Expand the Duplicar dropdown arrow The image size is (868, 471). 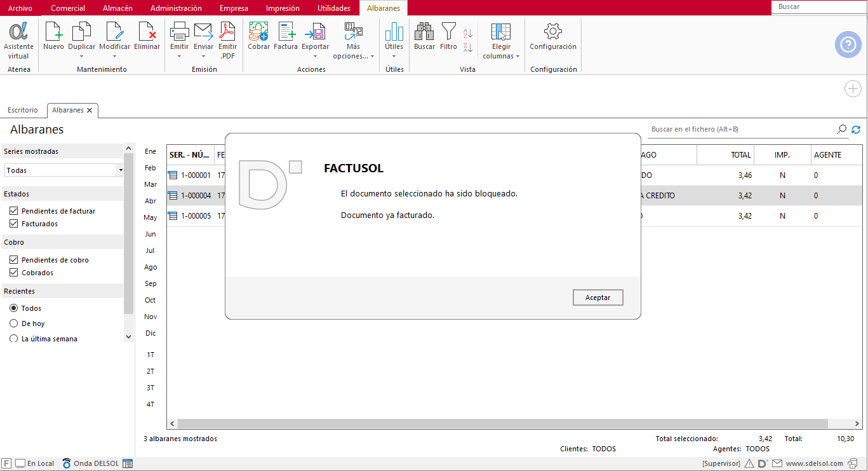pyautogui.click(x=81, y=56)
